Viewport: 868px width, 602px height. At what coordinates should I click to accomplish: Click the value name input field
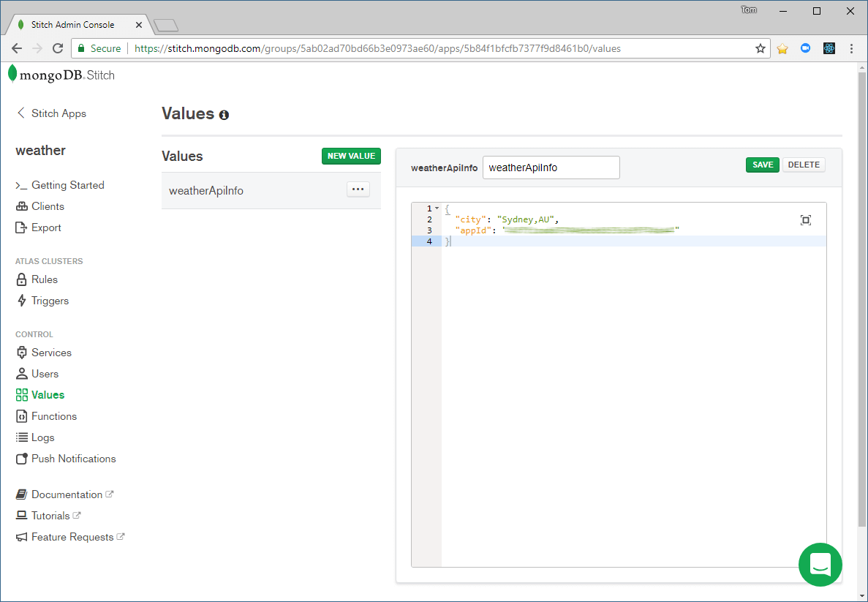click(x=551, y=168)
